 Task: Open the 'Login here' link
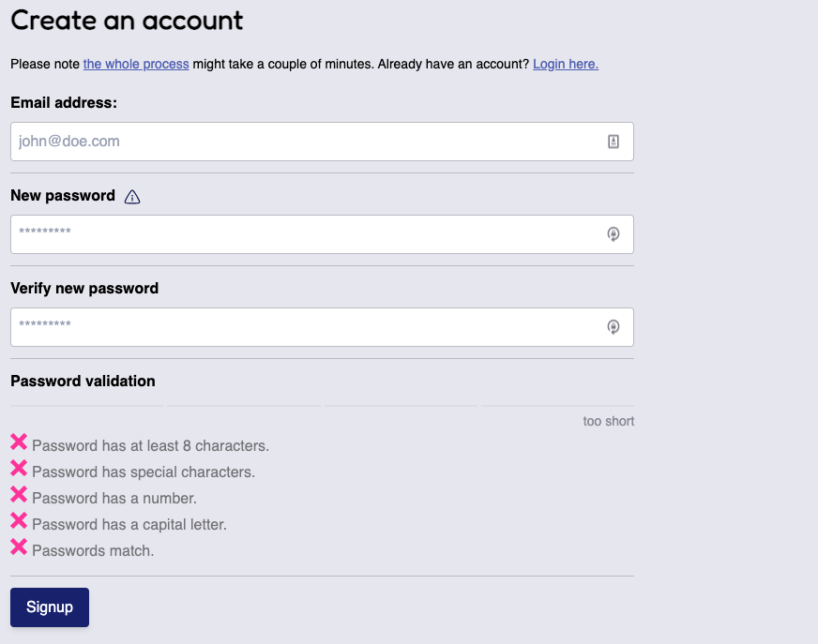coord(565,64)
